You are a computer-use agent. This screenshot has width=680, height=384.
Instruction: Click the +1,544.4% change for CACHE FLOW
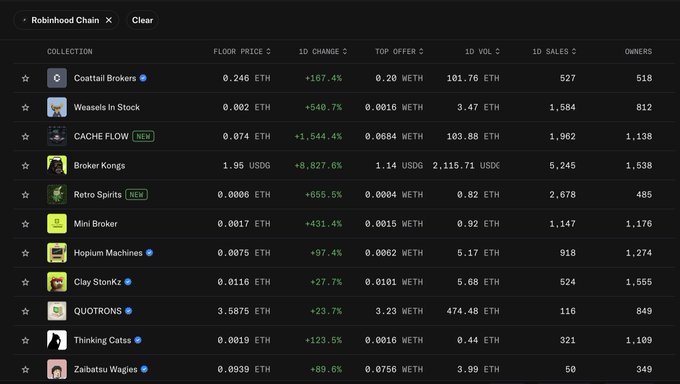(318, 136)
